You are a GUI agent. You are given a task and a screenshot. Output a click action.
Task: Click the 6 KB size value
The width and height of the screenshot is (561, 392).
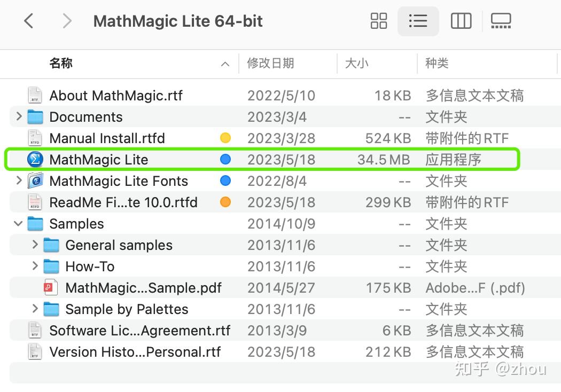(396, 331)
